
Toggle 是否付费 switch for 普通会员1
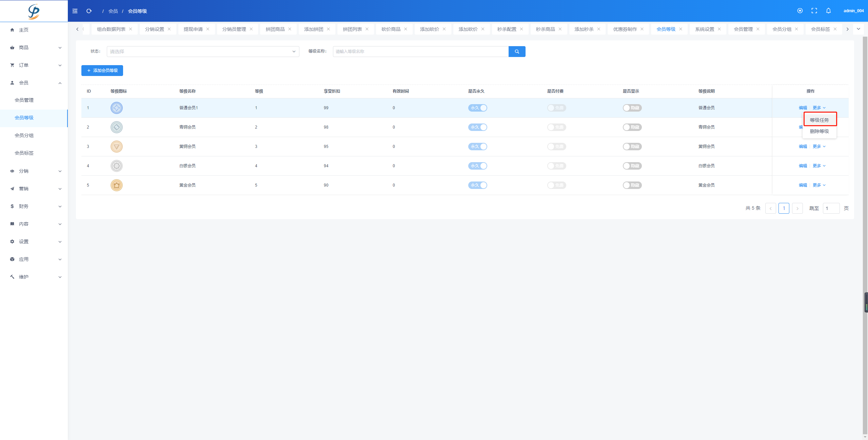pos(556,108)
